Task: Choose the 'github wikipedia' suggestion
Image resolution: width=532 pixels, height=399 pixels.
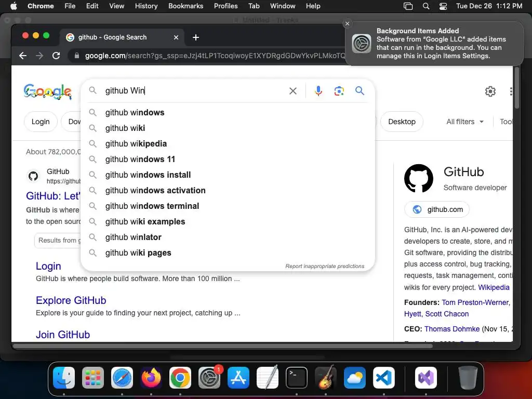Action: (x=228, y=143)
